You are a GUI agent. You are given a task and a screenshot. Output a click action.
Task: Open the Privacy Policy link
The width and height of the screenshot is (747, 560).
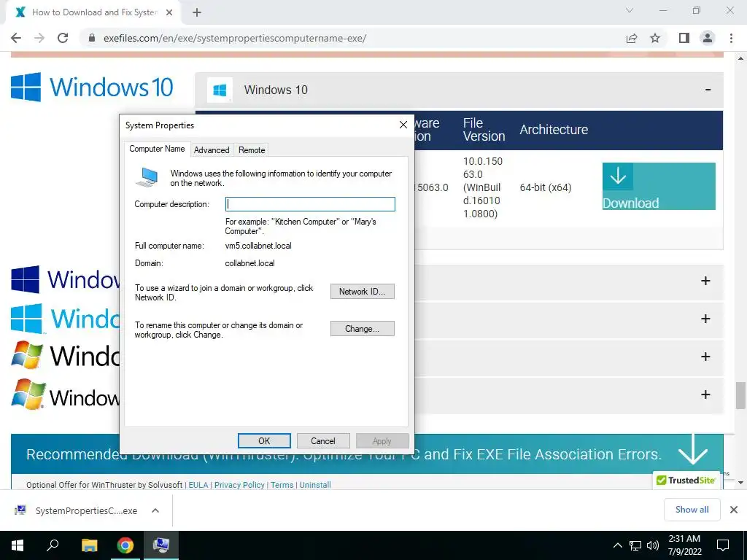[x=239, y=485]
